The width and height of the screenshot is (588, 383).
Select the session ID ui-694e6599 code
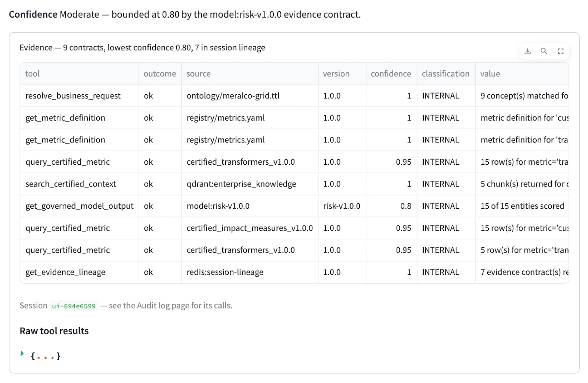tap(74, 306)
